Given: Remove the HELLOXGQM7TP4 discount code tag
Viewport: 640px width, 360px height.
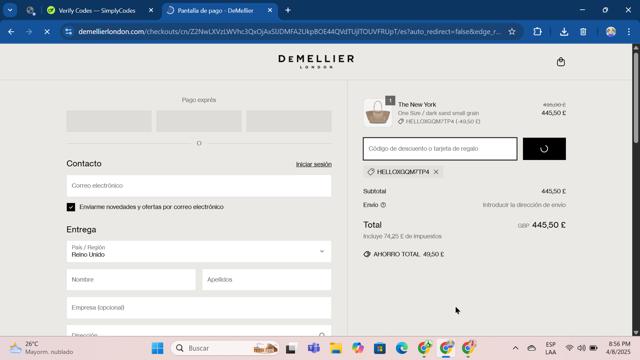Looking at the screenshot, I should (x=436, y=172).
